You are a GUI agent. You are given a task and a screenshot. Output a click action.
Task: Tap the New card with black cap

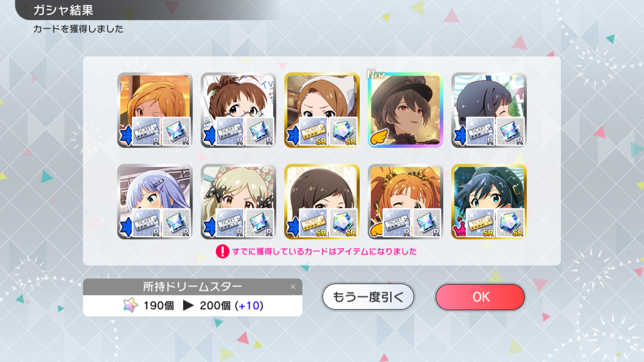[405, 110]
